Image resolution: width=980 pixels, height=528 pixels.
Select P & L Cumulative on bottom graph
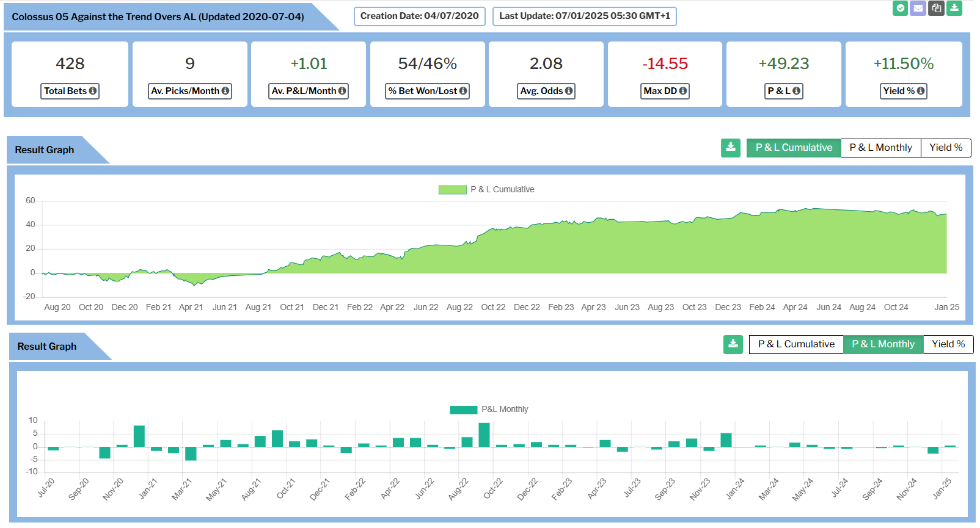coord(796,344)
